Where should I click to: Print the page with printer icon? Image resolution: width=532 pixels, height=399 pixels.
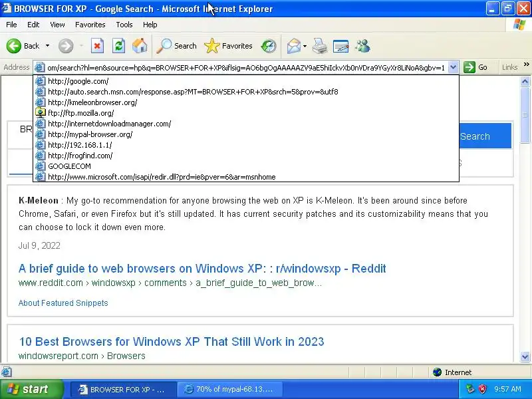pyautogui.click(x=320, y=46)
